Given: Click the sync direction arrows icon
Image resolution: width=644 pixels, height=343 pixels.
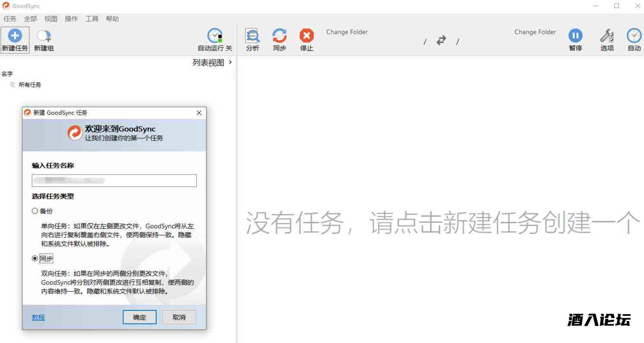Looking at the screenshot, I should click(x=441, y=41).
